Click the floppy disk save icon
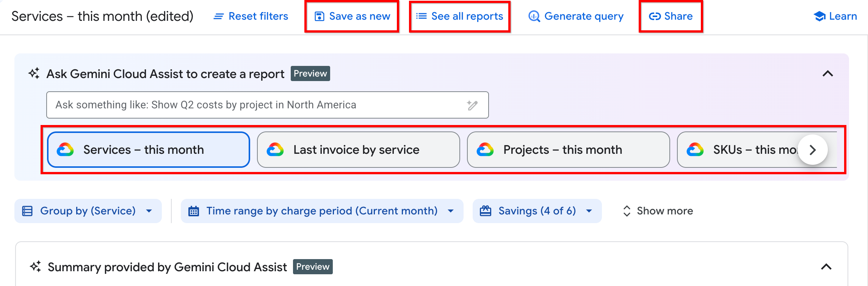 coord(320,16)
